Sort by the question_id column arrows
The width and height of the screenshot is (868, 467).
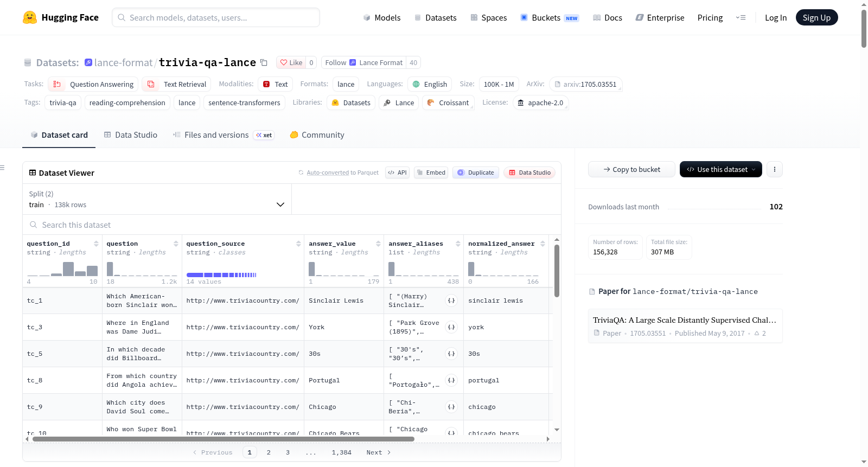(x=96, y=244)
